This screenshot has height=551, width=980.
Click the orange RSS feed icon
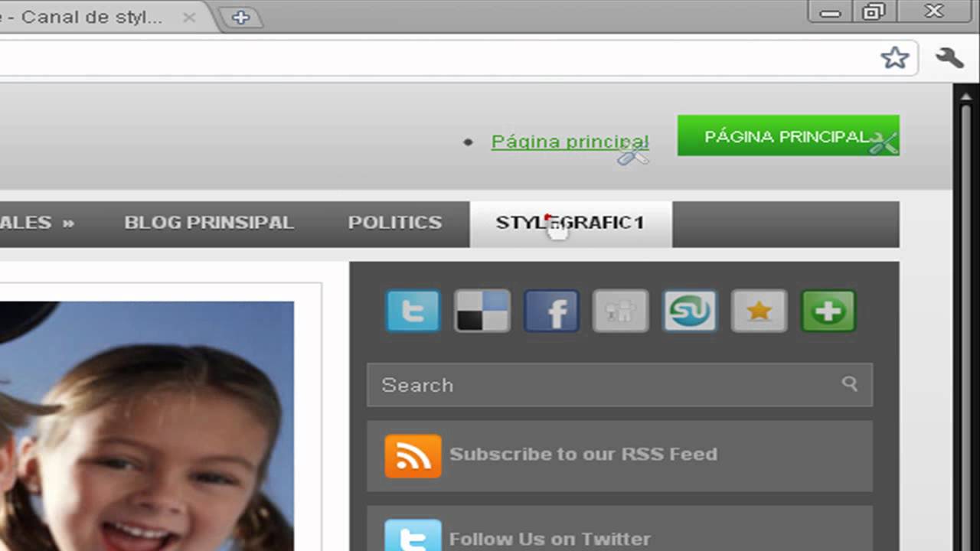(x=413, y=455)
